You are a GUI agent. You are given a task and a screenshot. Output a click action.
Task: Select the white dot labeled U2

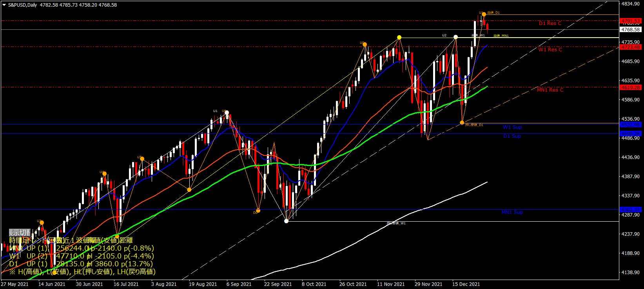(x=455, y=37)
